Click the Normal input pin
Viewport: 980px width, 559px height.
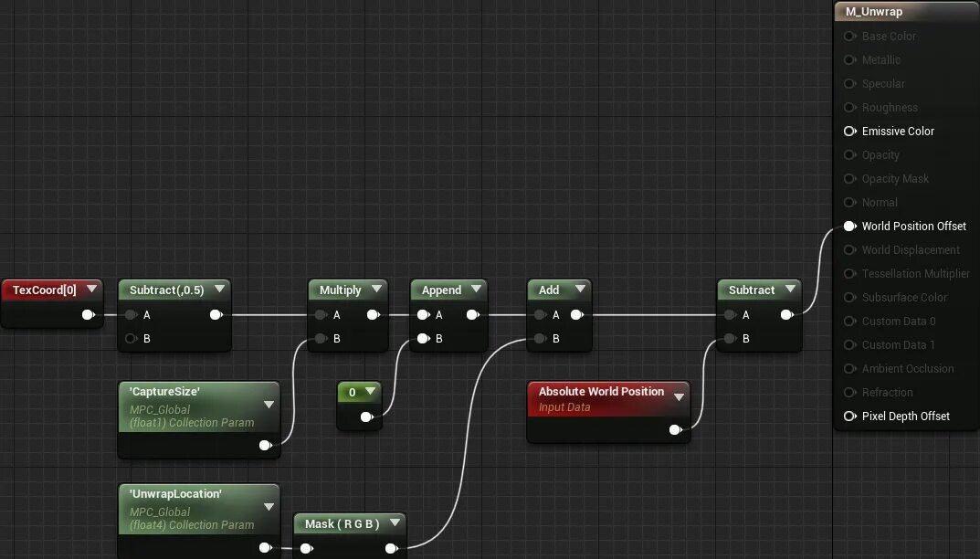[x=850, y=203]
